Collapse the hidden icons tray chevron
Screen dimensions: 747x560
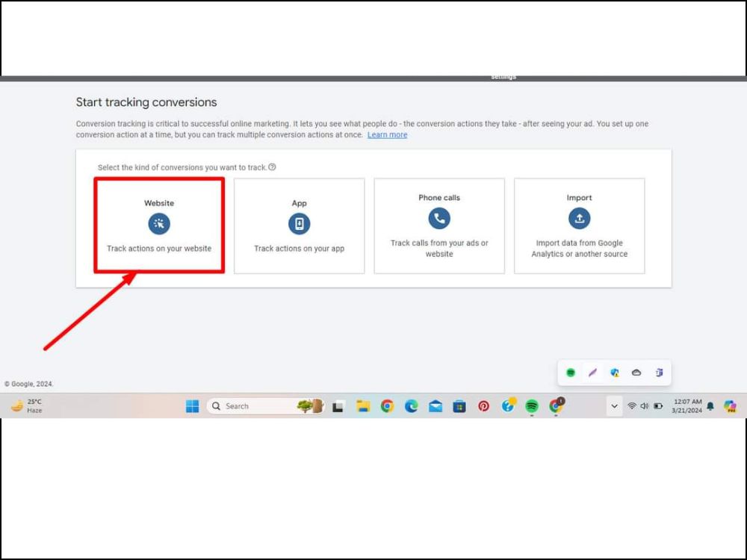pyautogui.click(x=615, y=406)
